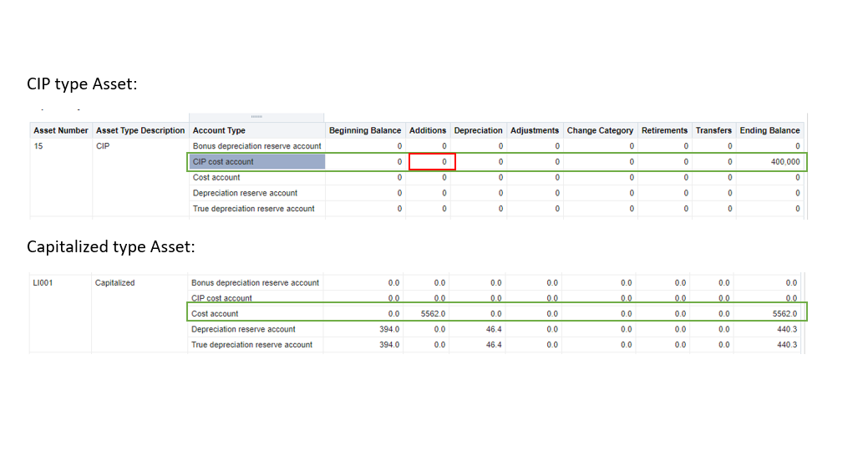This screenshot has width=868, height=456.
Task: Click the 400,000 ending balance value
Action: pos(785,161)
